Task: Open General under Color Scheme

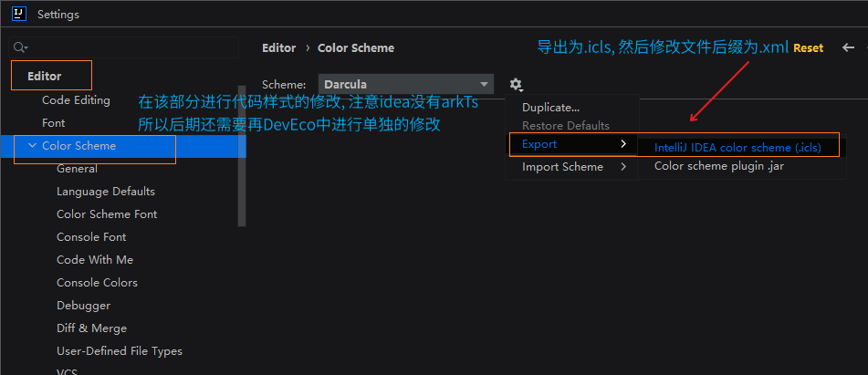Action: point(77,169)
